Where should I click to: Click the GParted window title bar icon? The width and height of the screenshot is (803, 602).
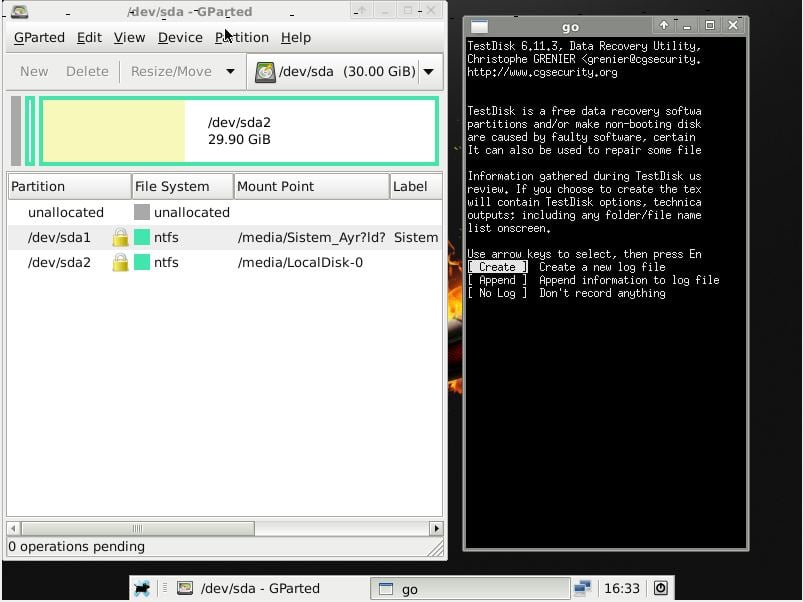(19, 11)
